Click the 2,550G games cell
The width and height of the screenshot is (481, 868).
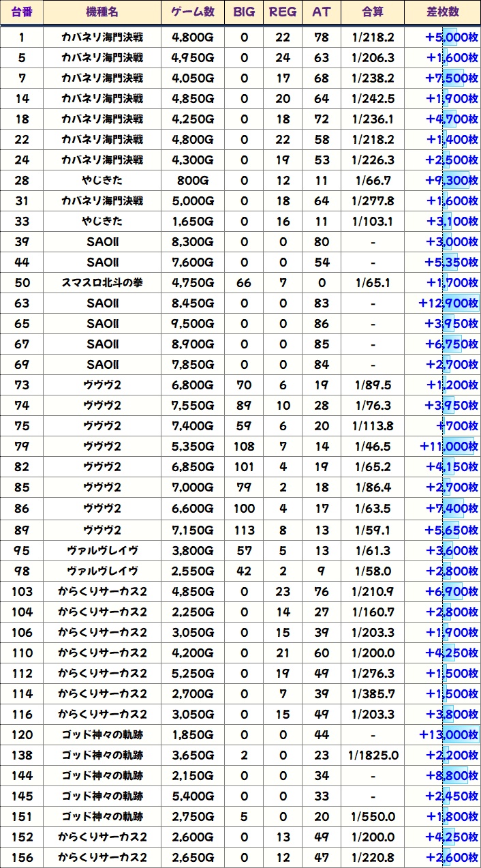tap(193, 571)
